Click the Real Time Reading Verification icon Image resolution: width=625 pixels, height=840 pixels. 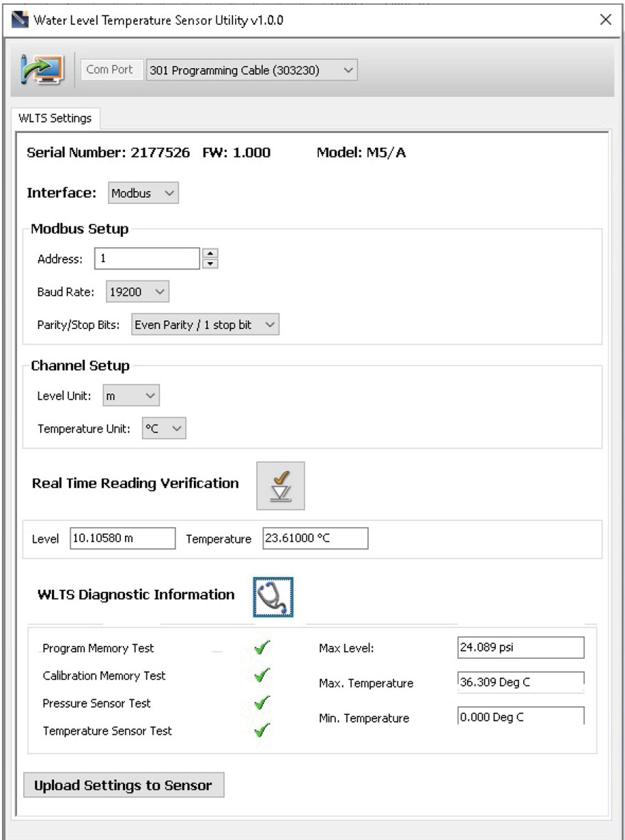pos(281,485)
